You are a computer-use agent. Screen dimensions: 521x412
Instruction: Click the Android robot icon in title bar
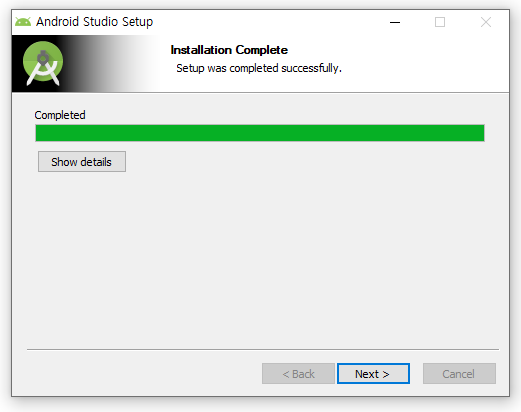tap(23, 22)
